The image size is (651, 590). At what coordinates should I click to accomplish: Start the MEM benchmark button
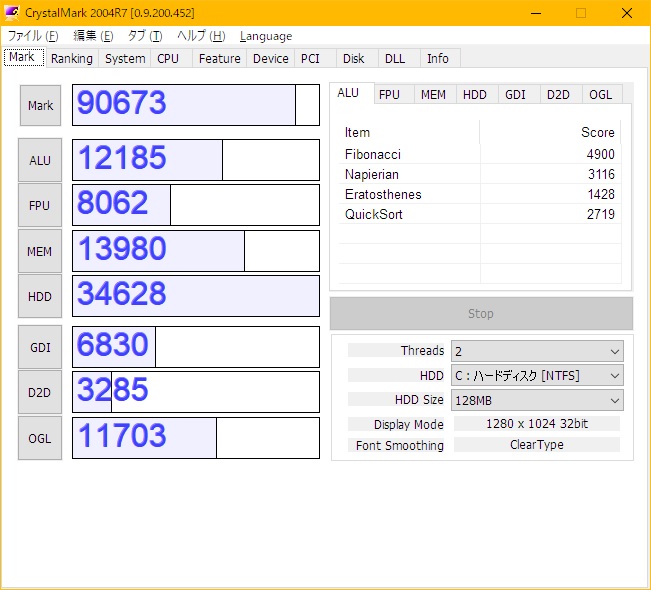(x=40, y=251)
